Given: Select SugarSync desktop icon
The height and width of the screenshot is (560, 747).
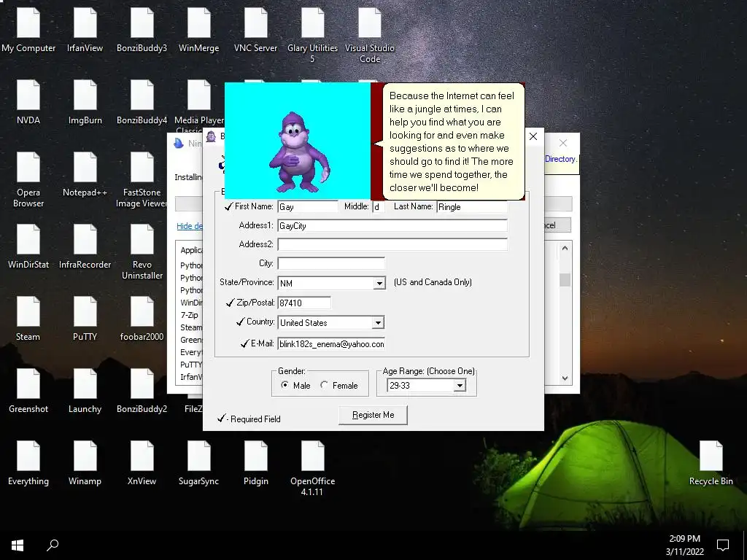Looking at the screenshot, I should point(198,464).
